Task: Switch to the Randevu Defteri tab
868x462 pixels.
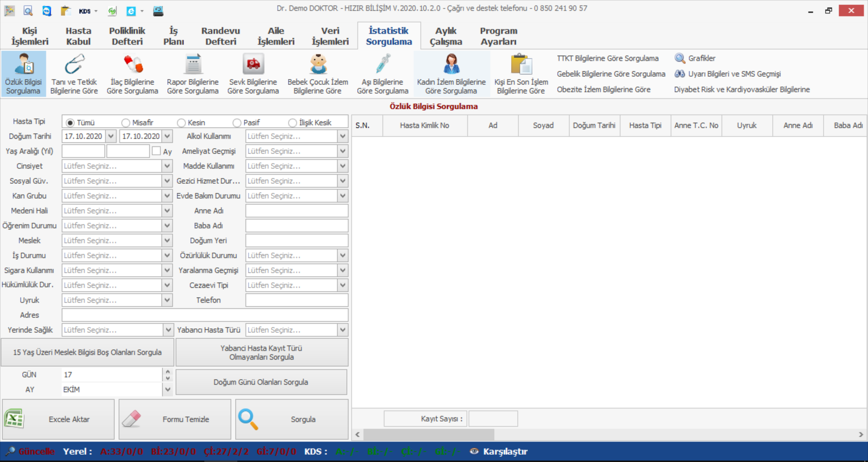Action: [x=221, y=36]
